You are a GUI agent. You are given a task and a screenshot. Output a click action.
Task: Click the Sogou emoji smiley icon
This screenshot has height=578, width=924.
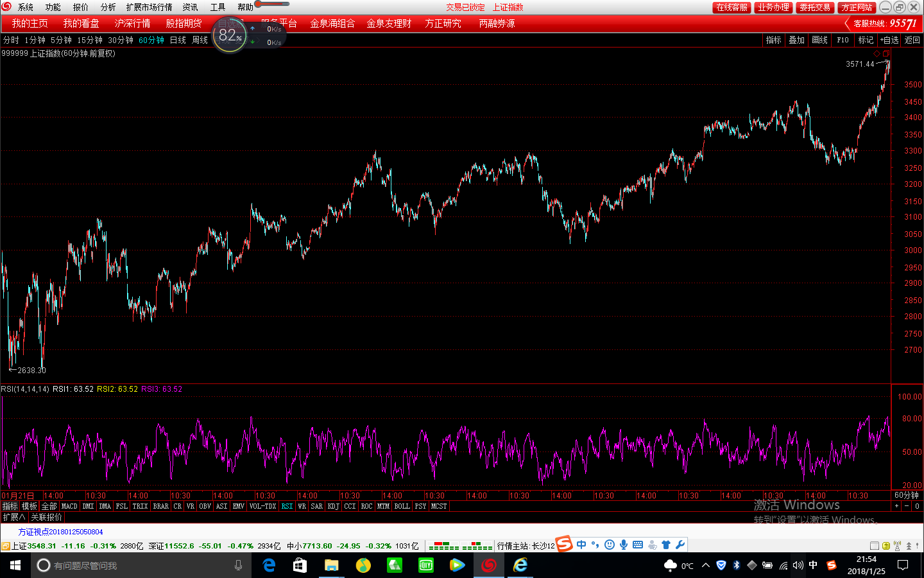pos(609,545)
